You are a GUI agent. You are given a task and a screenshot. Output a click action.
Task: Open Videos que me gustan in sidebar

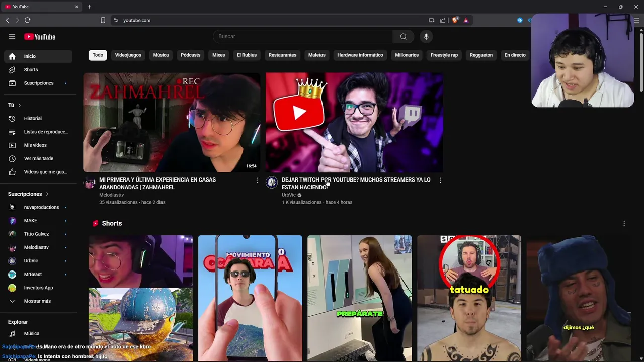pyautogui.click(x=38, y=172)
